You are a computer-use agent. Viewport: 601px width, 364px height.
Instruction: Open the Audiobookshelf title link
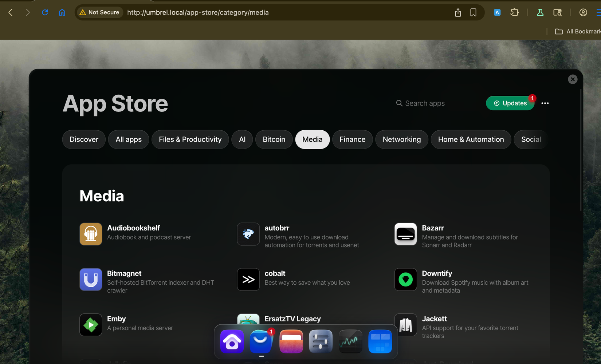tap(133, 228)
